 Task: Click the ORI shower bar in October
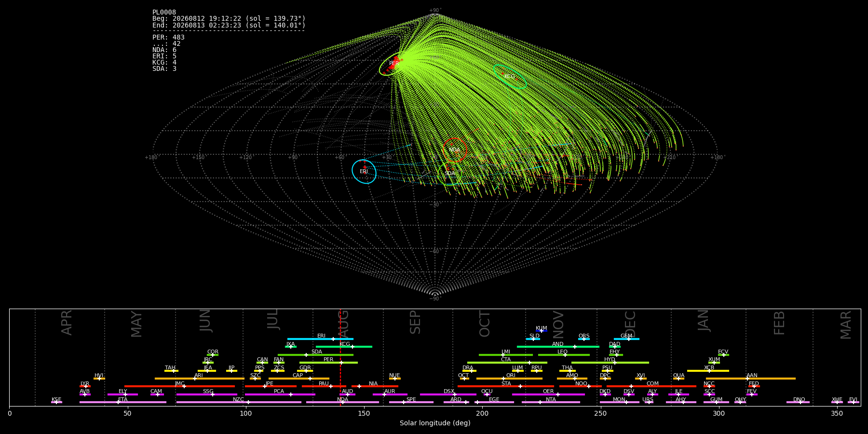coord(509,379)
